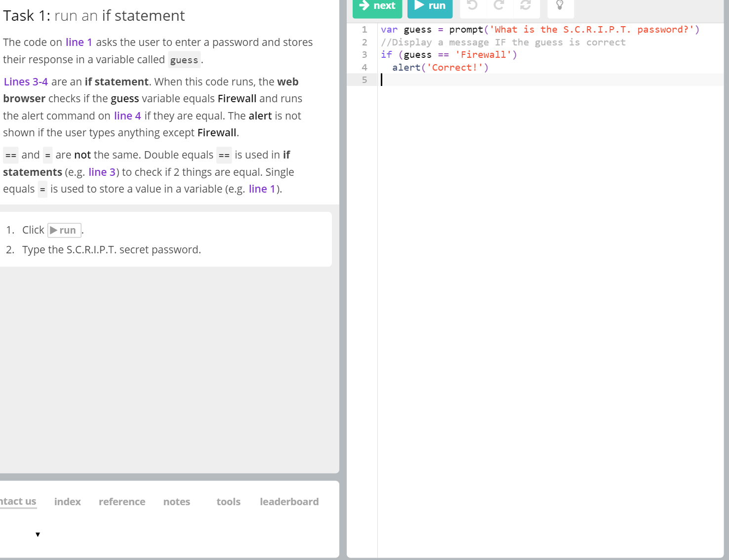Click the undo arrow icon
This screenshot has height=560, width=729.
pyautogui.click(x=472, y=5)
